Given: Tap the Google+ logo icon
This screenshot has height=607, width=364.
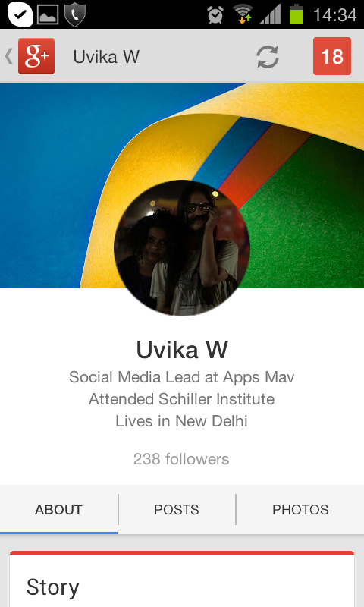Looking at the screenshot, I should 36,56.
